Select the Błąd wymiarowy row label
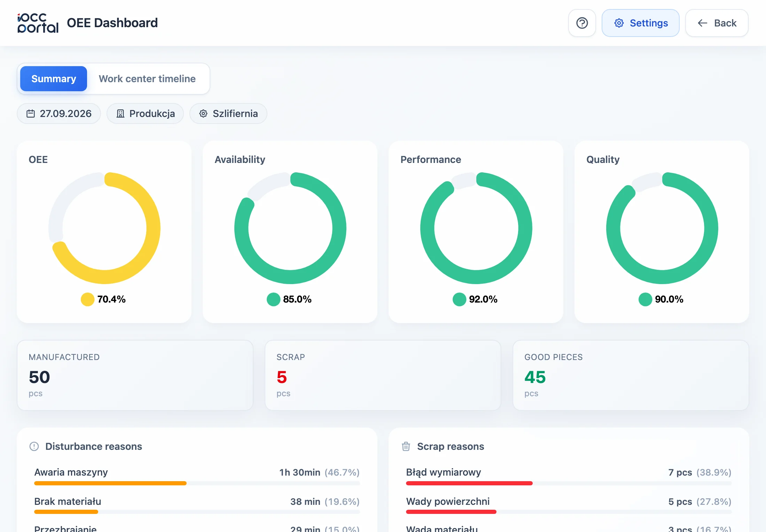The width and height of the screenshot is (766, 532). [x=444, y=472]
